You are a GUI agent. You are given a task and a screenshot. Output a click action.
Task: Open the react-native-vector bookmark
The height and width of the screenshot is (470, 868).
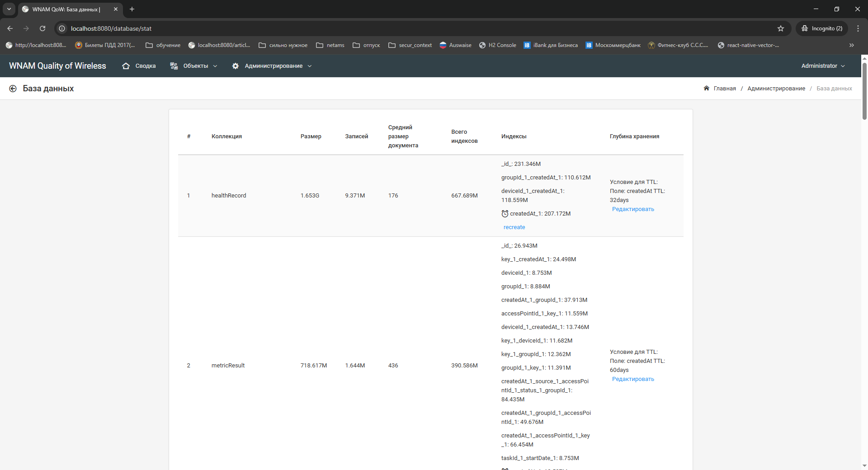tap(748, 45)
